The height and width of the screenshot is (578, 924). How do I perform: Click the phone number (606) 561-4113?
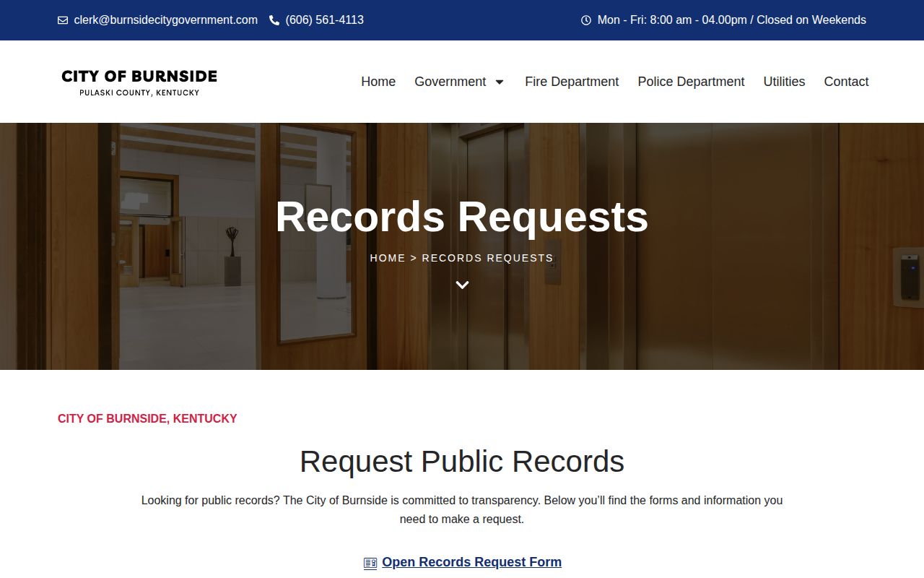[325, 20]
